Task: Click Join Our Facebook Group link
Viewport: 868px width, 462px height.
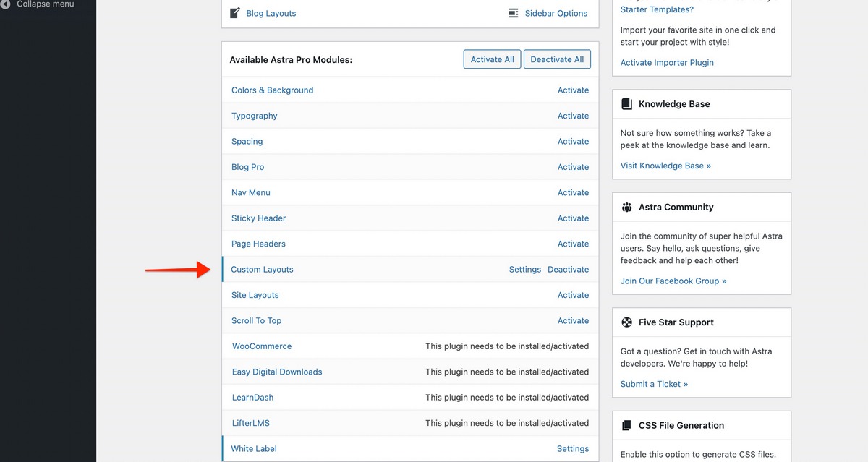Action: pos(673,281)
